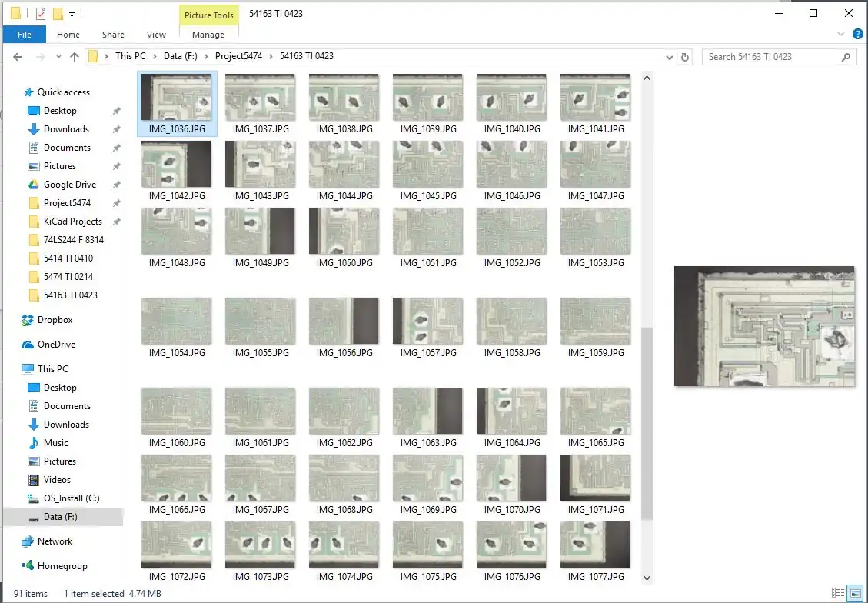Click the magnifier icon in search box
868x603 pixels.
click(x=846, y=57)
